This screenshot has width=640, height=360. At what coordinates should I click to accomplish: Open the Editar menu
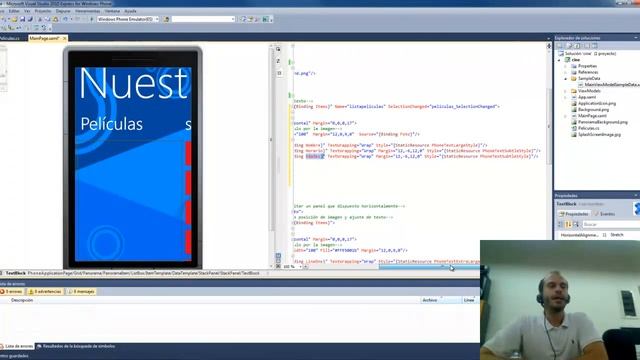[14, 11]
